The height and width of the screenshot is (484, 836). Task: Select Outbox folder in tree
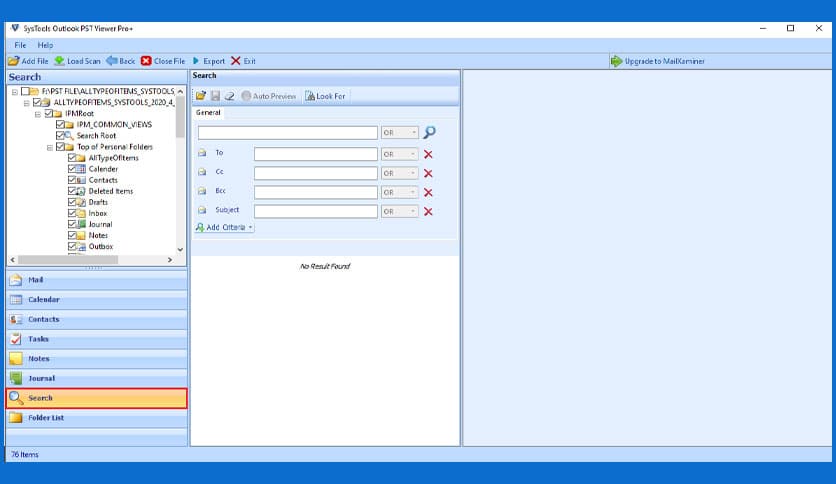pyautogui.click(x=101, y=246)
